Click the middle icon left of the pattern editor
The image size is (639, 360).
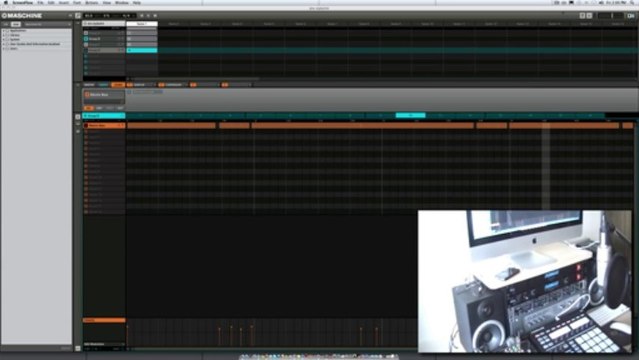point(78,124)
